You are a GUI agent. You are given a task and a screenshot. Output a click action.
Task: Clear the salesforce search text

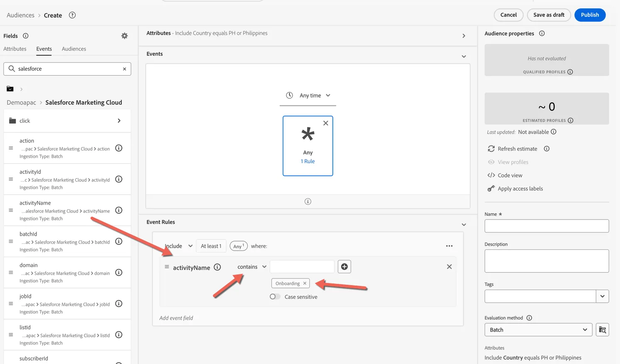pyautogui.click(x=124, y=69)
